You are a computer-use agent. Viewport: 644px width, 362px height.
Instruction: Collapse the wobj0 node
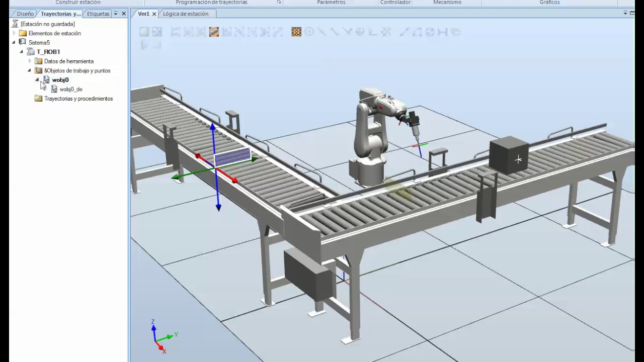(37, 80)
